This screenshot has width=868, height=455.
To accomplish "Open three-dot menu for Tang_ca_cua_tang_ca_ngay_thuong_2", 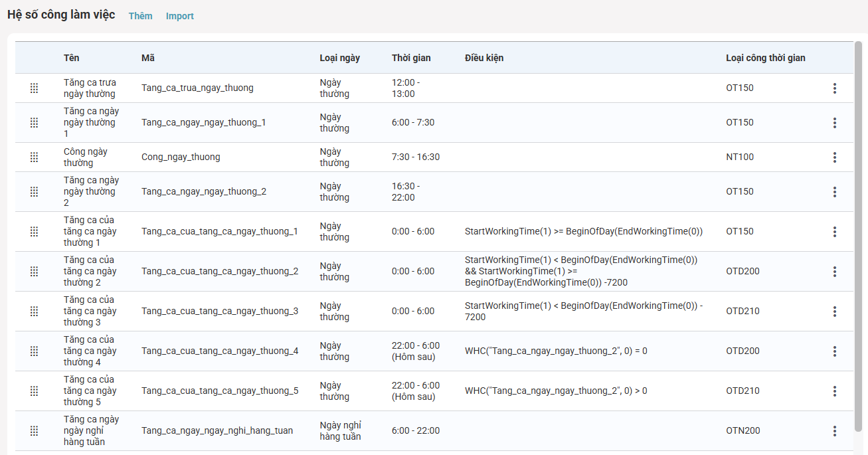I will (835, 272).
